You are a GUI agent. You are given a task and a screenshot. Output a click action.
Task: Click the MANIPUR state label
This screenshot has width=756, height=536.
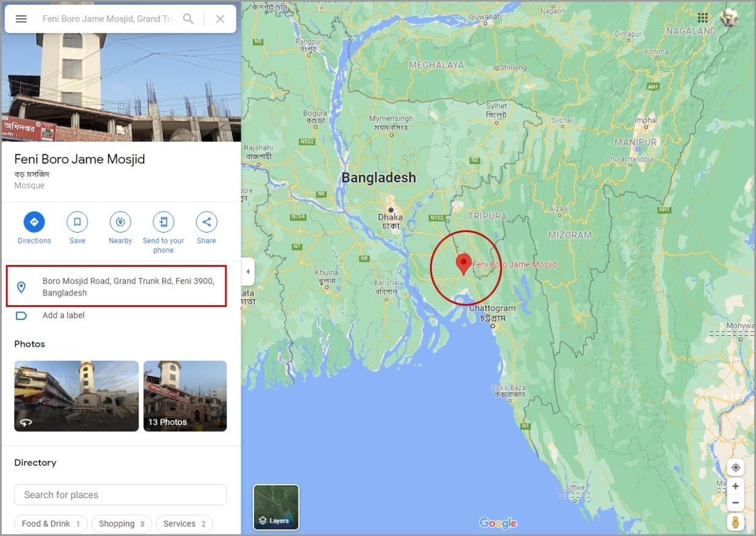(x=636, y=142)
